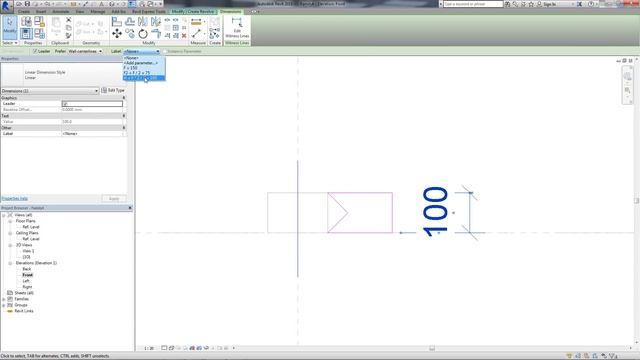Screen dimensions: 640x360
Task: Click the navigation wheel on the view navigation bar
Action: 628,76
